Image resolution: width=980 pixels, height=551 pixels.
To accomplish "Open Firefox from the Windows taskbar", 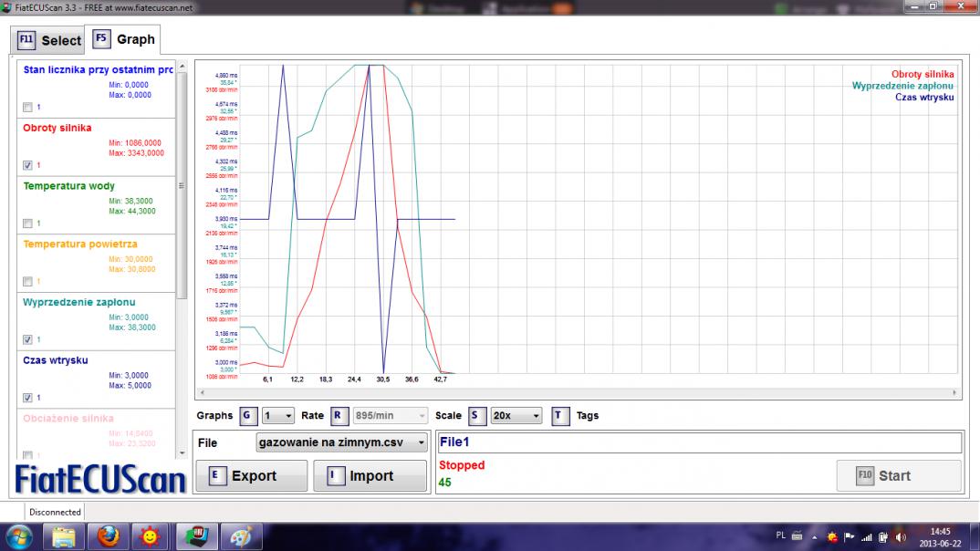I will tap(108, 535).
